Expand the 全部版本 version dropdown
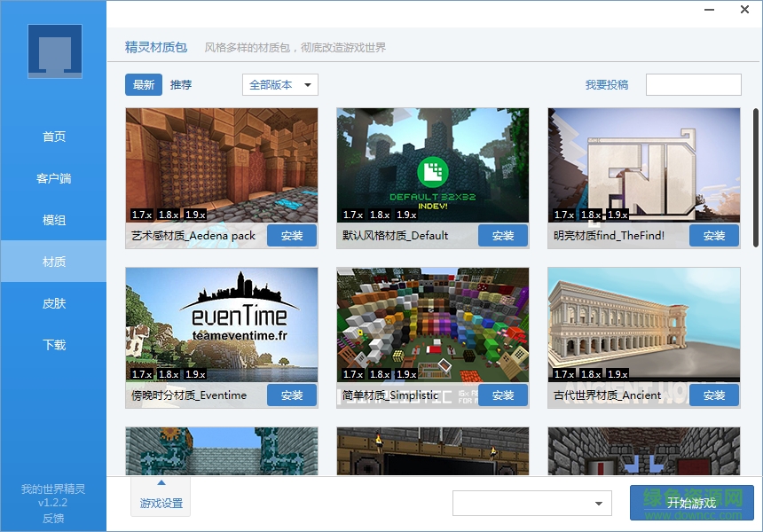Image resolution: width=763 pixels, height=532 pixels. pyautogui.click(x=280, y=85)
